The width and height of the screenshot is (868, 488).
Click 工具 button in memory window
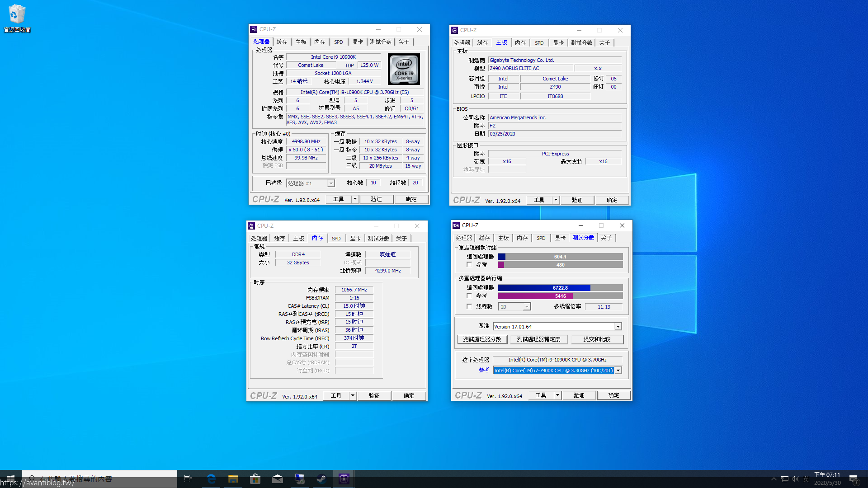click(336, 396)
